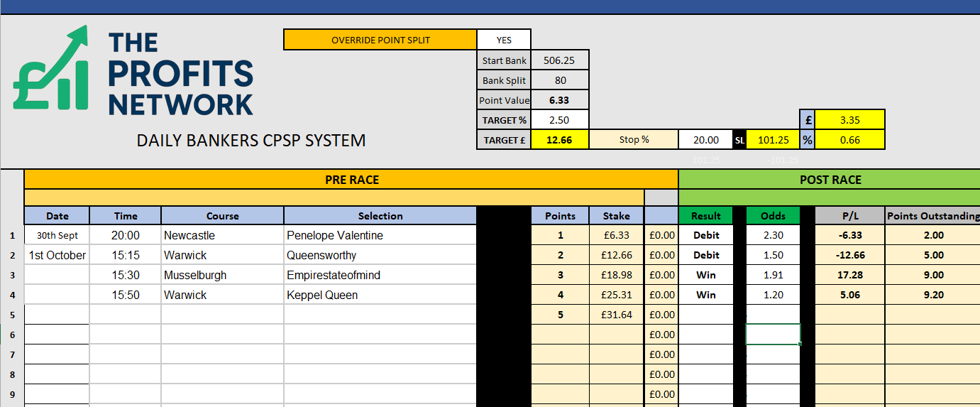
Task: Click the Target % value 2.50
Action: pyautogui.click(x=560, y=120)
